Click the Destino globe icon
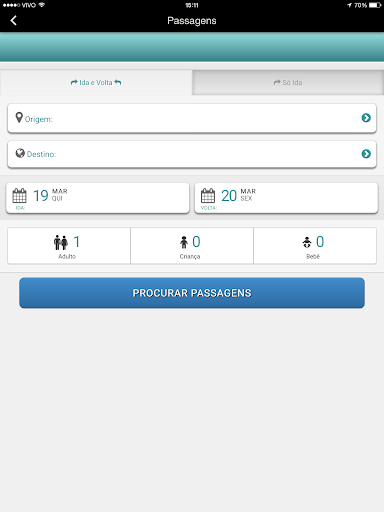Screen dimensions: 384x512 coord(20,153)
